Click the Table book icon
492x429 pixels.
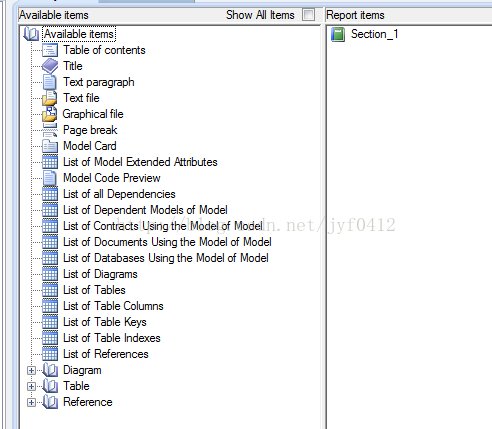tap(50, 386)
